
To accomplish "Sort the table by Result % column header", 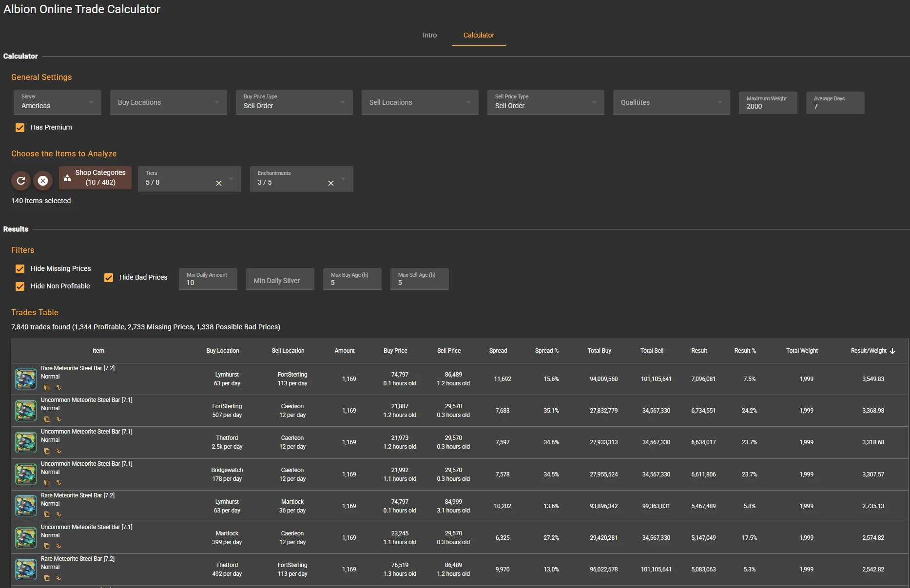I will (x=745, y=351).
